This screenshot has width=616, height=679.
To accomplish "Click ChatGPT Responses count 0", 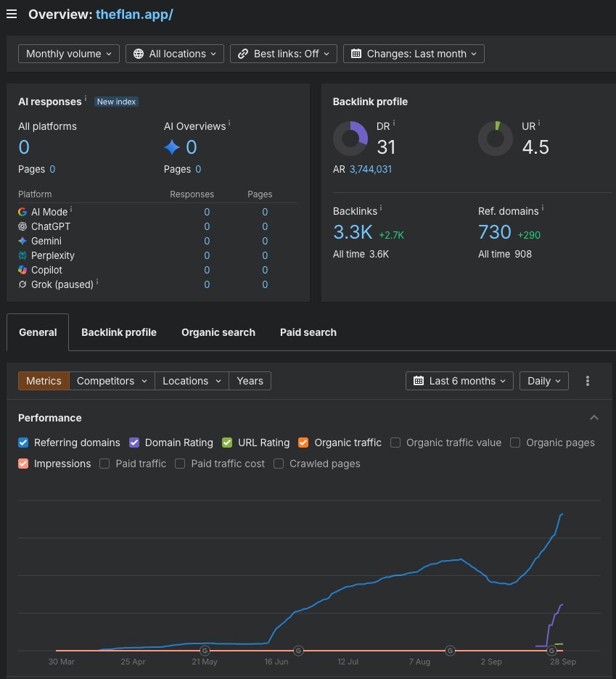I will click(207, 226).
